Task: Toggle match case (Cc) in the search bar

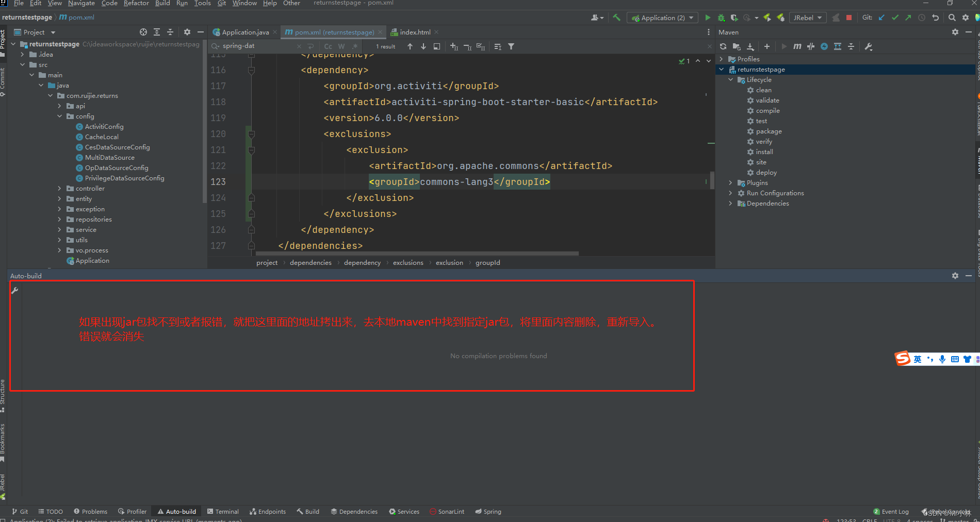Action: click(328, 46)
